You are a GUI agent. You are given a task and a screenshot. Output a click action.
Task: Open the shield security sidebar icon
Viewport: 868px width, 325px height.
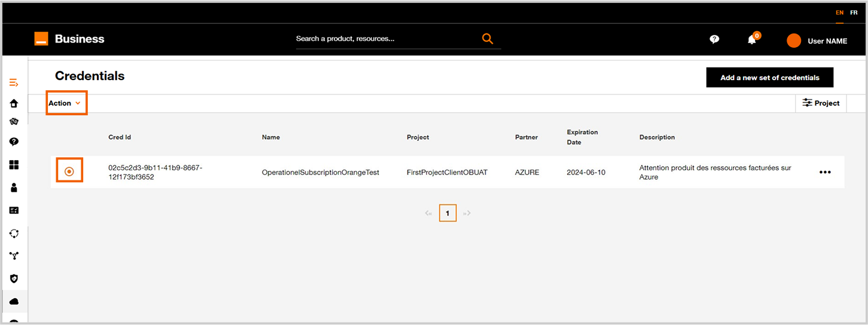point(14,278)
